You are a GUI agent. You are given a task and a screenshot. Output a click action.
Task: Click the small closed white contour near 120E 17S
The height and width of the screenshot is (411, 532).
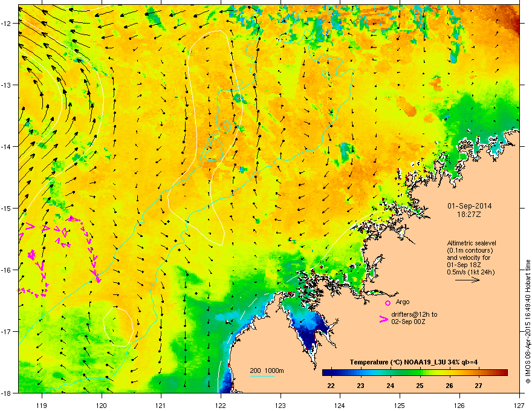[x=118, y=326]
